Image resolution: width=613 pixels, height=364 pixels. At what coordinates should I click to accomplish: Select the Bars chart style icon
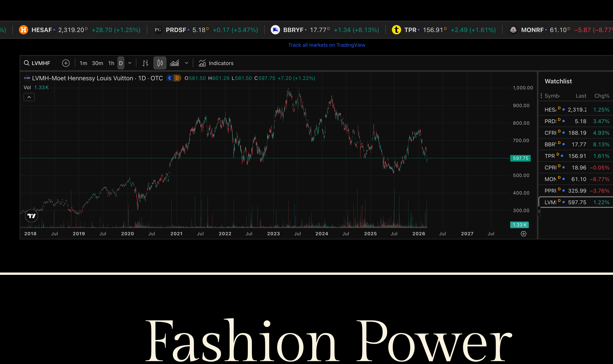coord(145,63)
